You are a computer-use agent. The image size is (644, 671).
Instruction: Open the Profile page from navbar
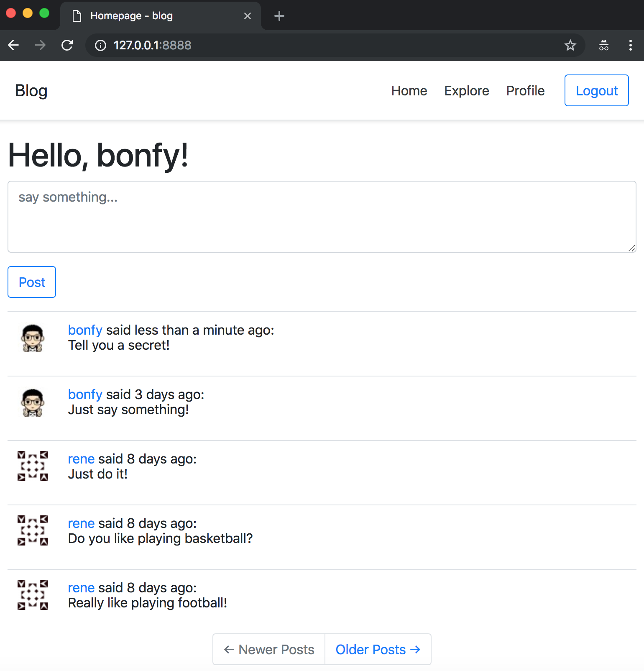[x=525, y=91]
